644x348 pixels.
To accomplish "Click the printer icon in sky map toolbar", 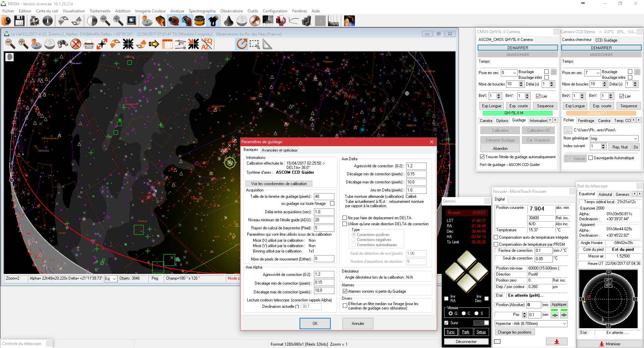I will 89,44.
